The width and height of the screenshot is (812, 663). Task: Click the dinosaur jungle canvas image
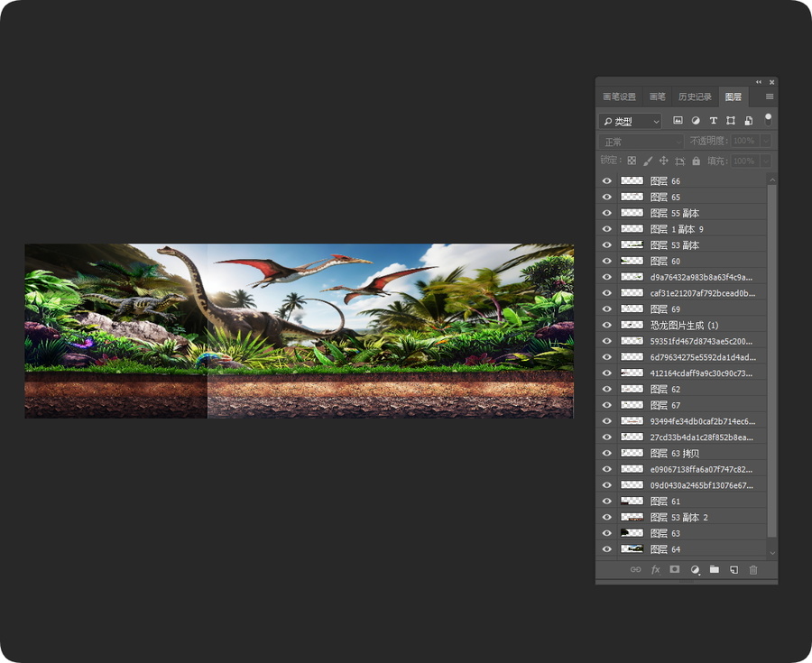click(300, 331)
